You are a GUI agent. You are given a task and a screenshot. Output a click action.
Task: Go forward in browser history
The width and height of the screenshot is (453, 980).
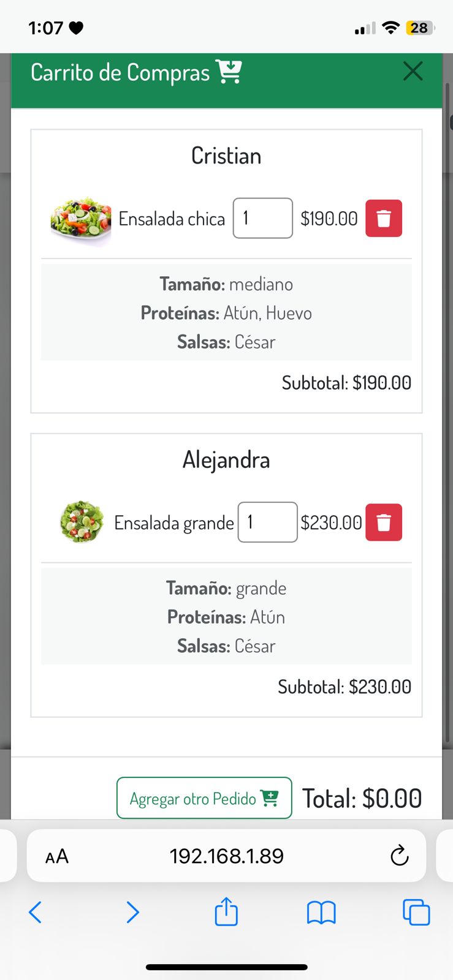(132, 912)
